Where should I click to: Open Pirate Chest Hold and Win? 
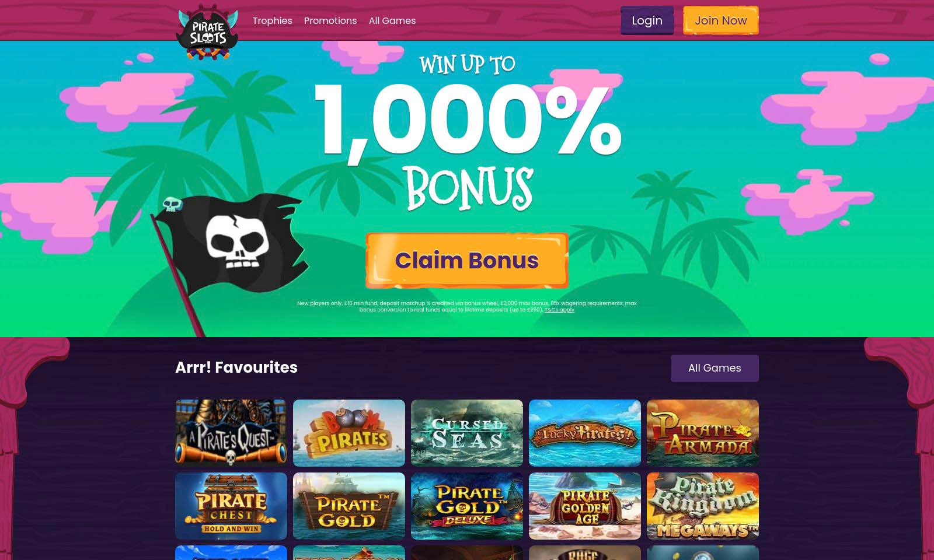pos(231,506)
